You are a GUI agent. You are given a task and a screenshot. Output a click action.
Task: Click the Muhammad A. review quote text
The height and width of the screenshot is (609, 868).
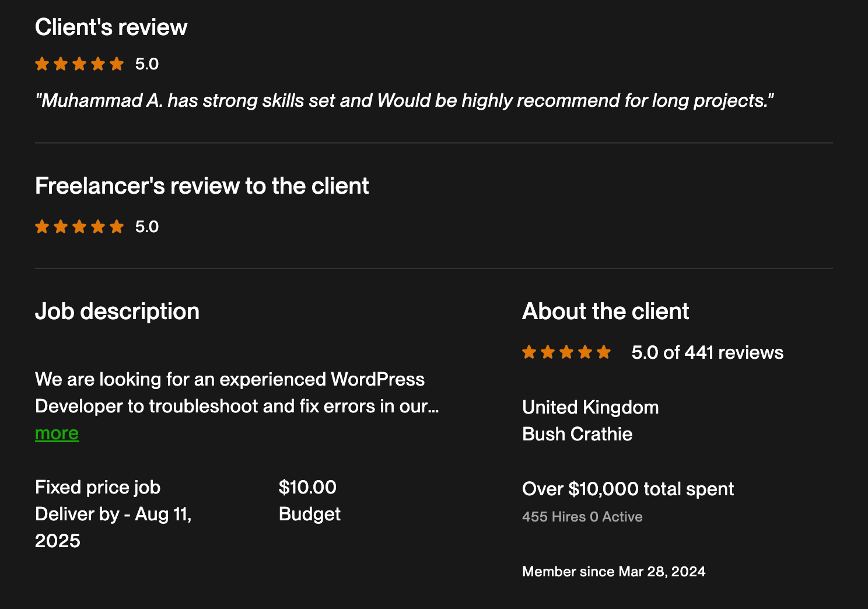[x=404, y=100]
